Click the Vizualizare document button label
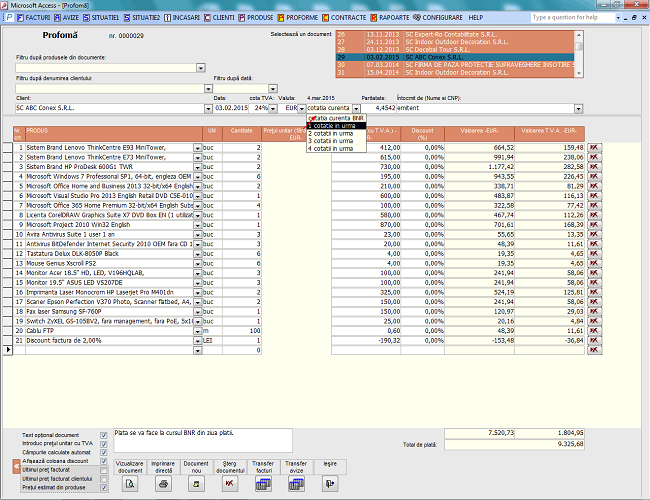Image resolution: width=650 pixels, height=500 pixels. pyautogui.click(x=130, y=467)
